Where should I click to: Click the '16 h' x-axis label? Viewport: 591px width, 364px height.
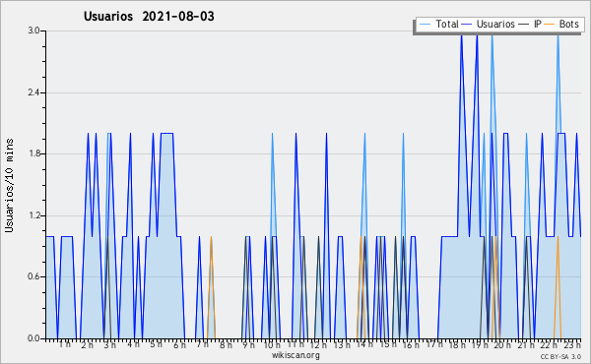pyautogui.click(x=411, y=345)
